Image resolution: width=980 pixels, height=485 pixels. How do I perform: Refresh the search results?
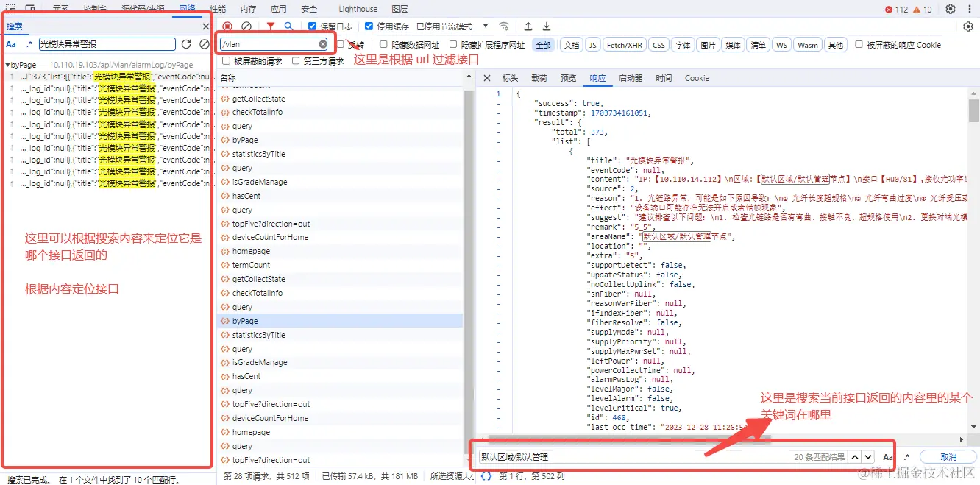186,44
